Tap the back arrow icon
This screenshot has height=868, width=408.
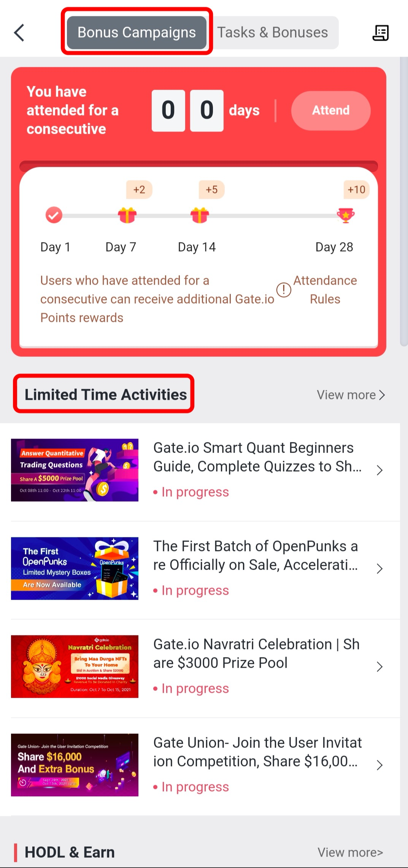pos(19,33)
